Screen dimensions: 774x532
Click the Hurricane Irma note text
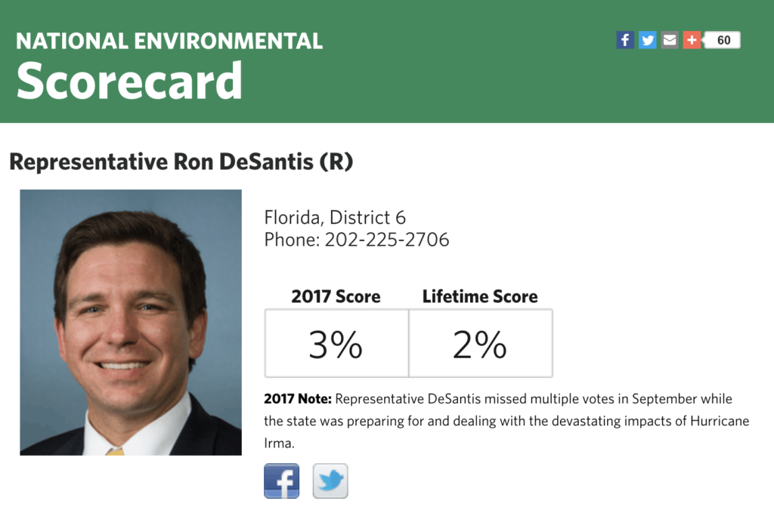point(506,421)
